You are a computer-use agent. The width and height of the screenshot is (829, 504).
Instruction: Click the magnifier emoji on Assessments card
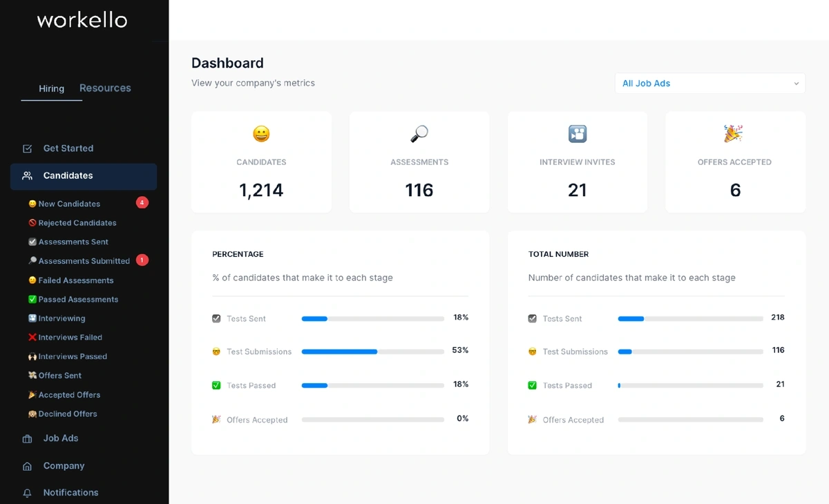[x=419, y=134]
